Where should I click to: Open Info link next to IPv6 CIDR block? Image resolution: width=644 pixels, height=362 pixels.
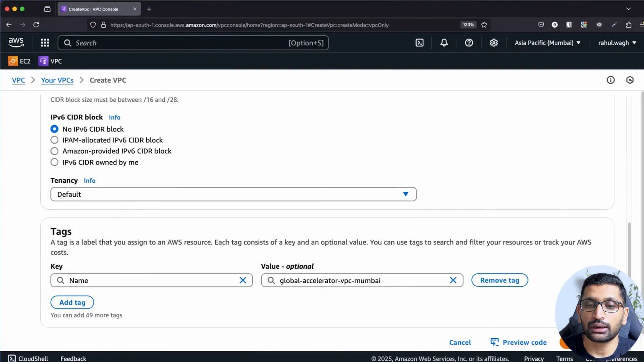click(x=115, y=117)
